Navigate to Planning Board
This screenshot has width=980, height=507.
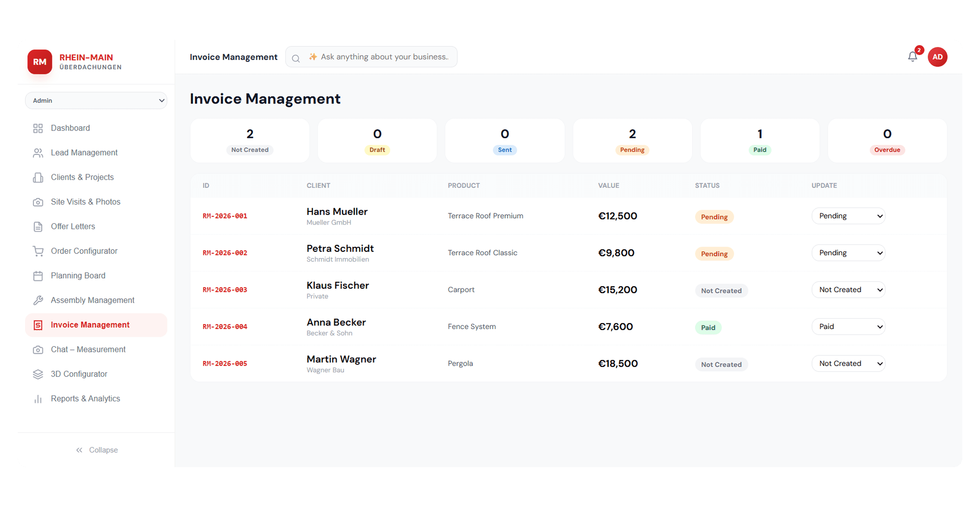(96, 276)
